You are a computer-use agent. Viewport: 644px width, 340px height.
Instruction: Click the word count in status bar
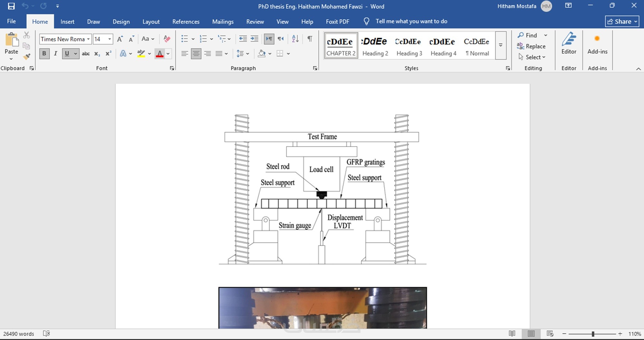(x=19, y=334)
